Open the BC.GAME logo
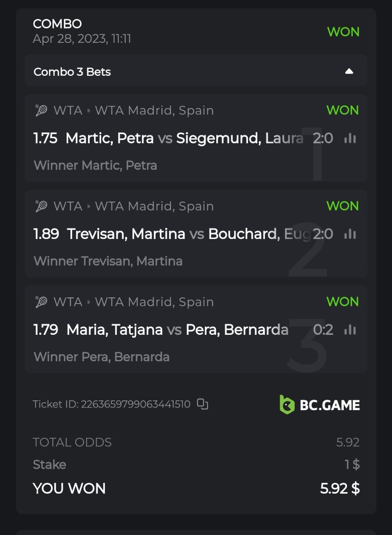This screenshot has height=535, width=392. click(x=320, y=404)
